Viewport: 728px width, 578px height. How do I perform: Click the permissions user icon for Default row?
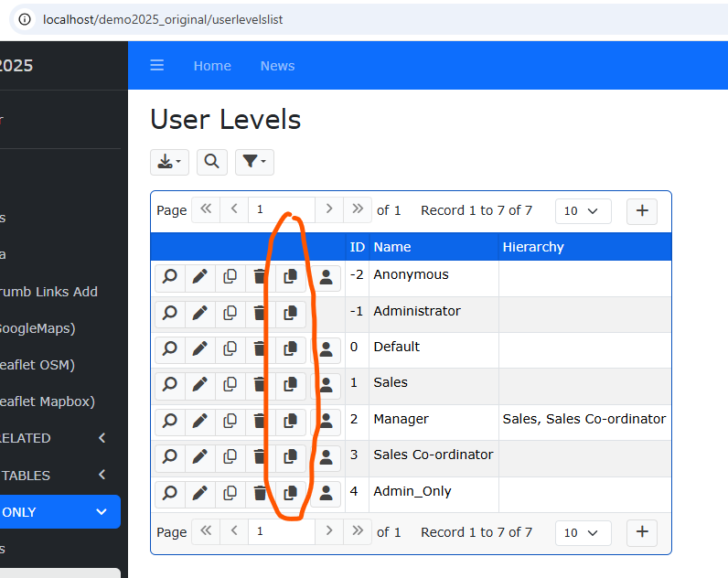click(x=326, y=349)
